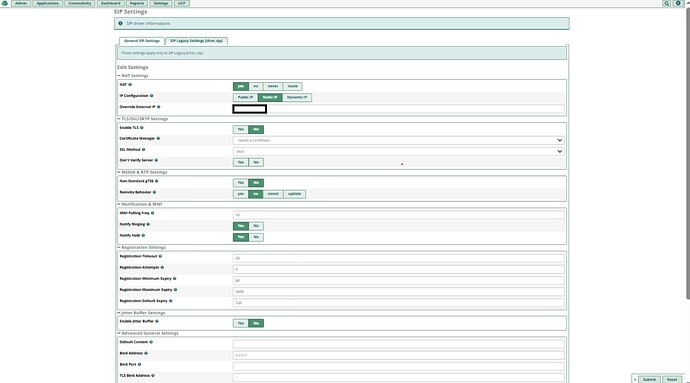Open the search magnifier icon
The width and height of the screenshot is (690, 383).
[667, 3]
